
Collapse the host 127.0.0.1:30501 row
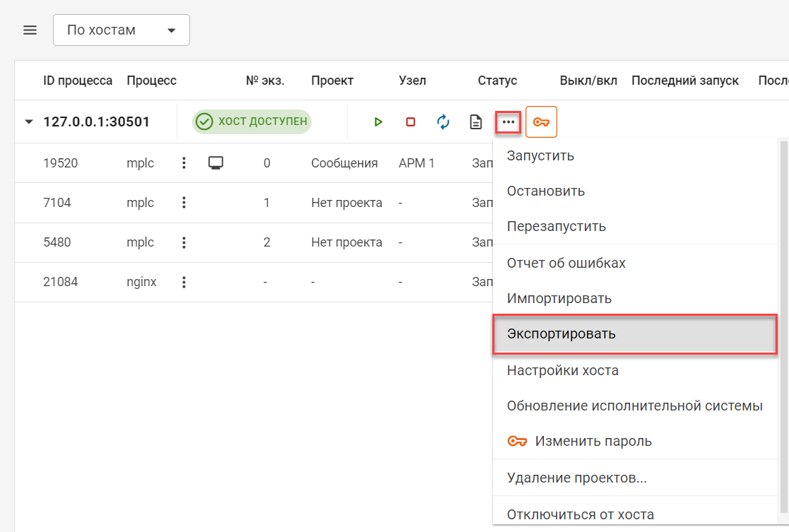pos(28,121)
